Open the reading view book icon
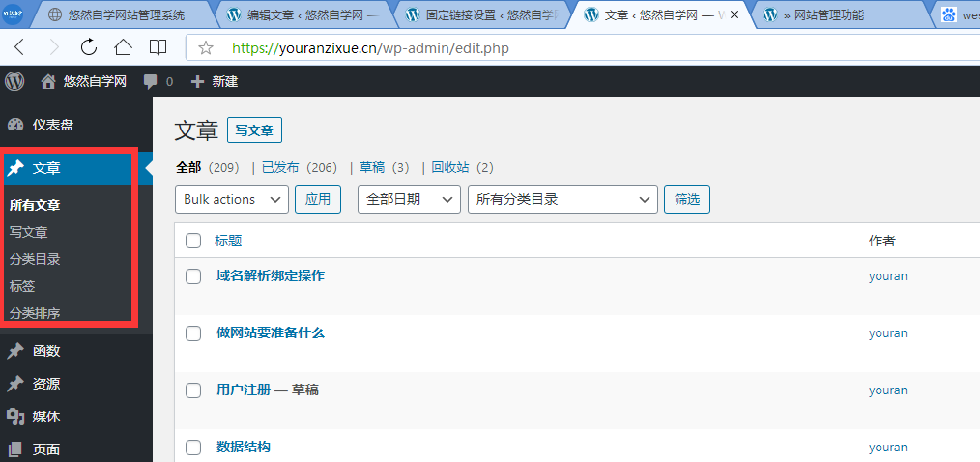 158,47
